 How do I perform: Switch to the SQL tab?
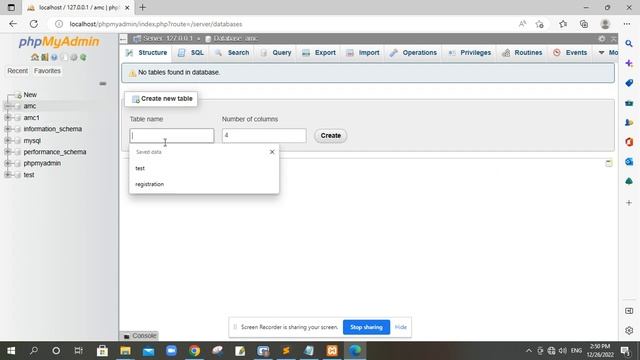(191, 53)
